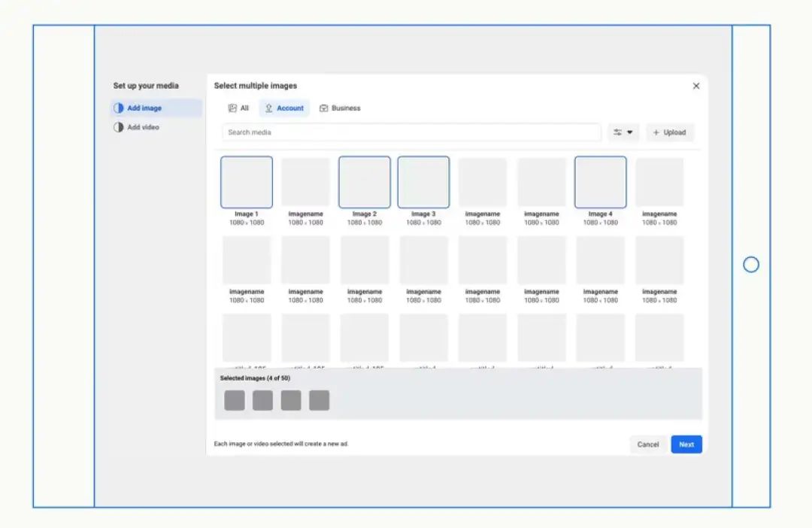
Task: Open the filter dropdown arrow
Action: [630, 132]
